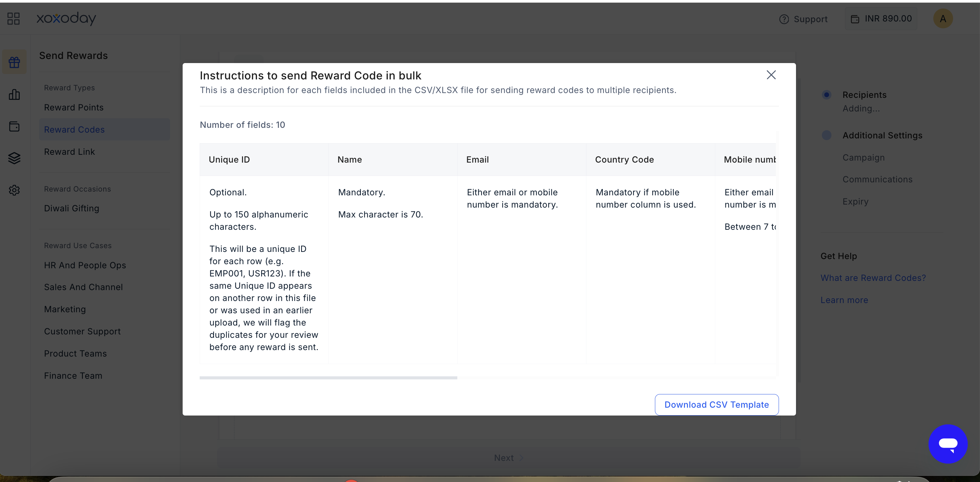The height and width of the screenshot is (482, 980).
Task: Click the Next button
Action: (x=509, y=458)
